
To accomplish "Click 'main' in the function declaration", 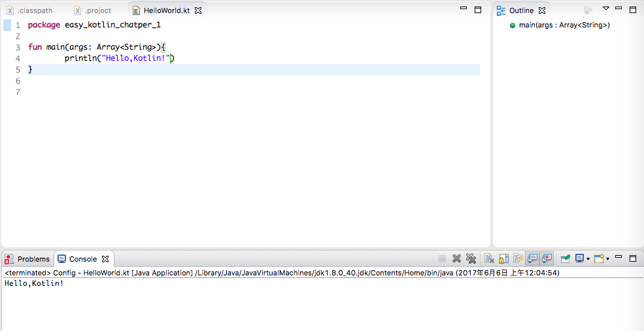I will pyautogui.click(x=55, y=47).
